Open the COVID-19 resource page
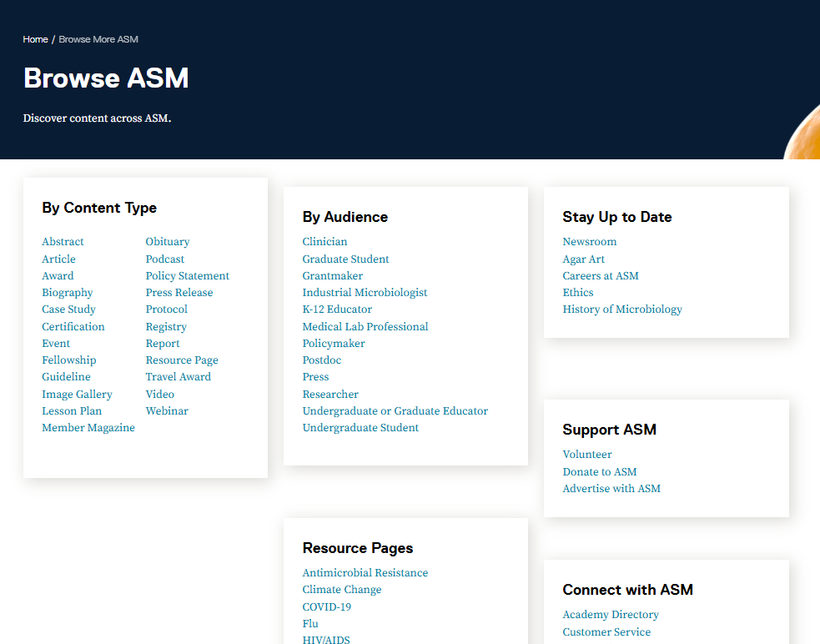Image resolution: width=820 pixels, height=644 pixels. point(326,606)
